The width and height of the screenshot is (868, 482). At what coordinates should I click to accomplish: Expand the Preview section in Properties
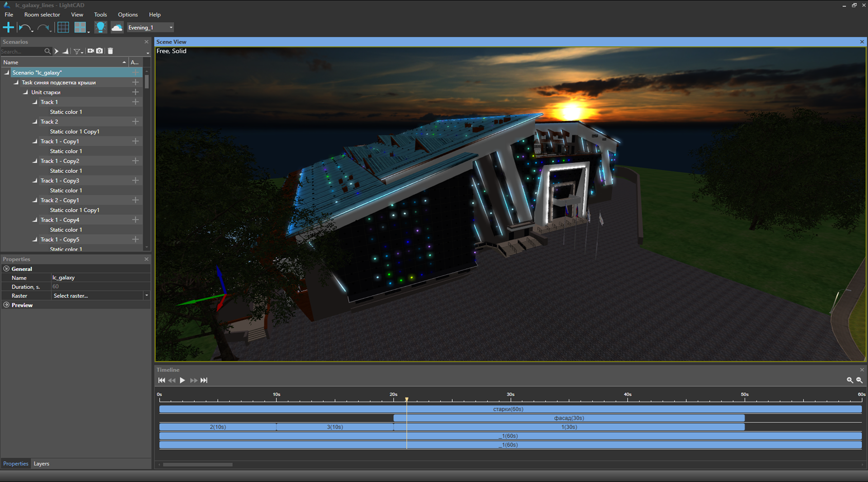pos(7,305)
